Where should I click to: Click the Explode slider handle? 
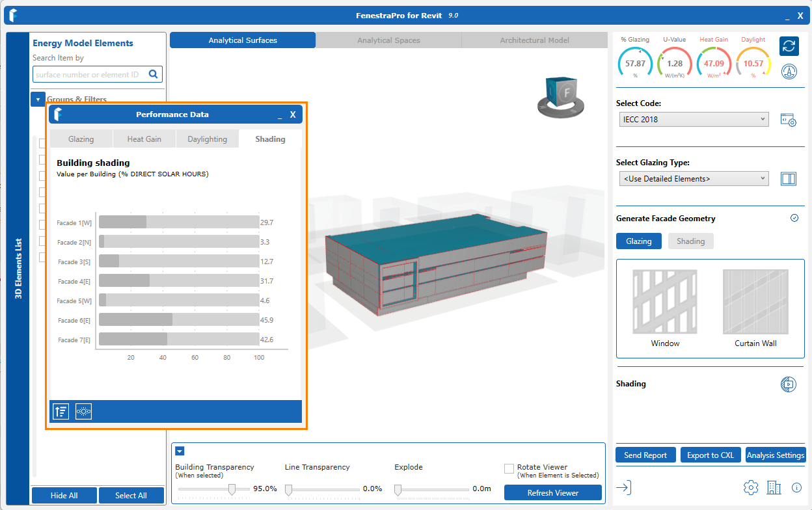point(398,489)
